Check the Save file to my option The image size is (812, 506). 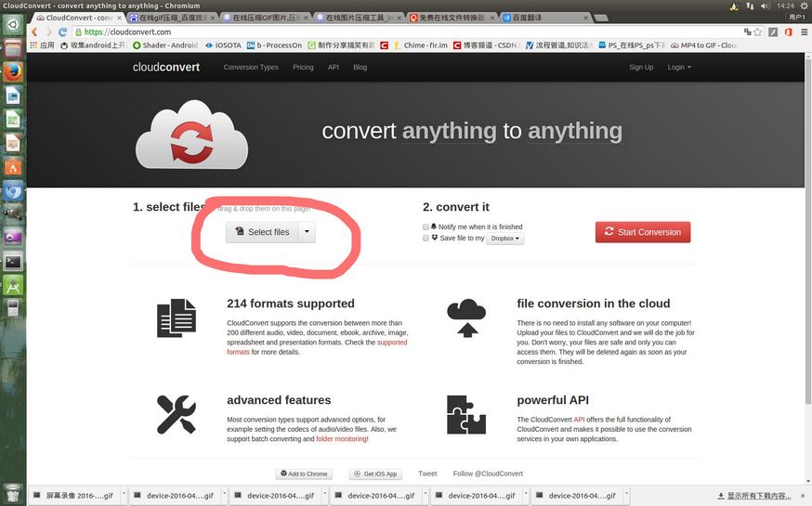pyautogui.click(x=426, y=238)
